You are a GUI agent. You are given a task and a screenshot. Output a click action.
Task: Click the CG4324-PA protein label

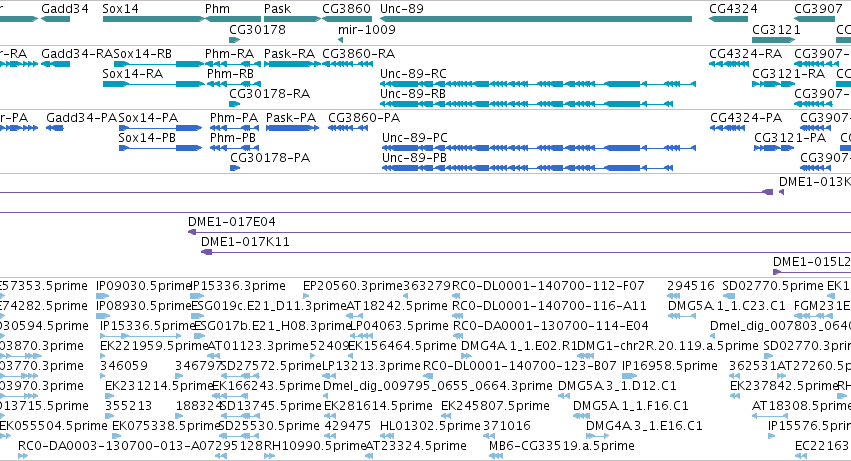click(x=746, y=118)
